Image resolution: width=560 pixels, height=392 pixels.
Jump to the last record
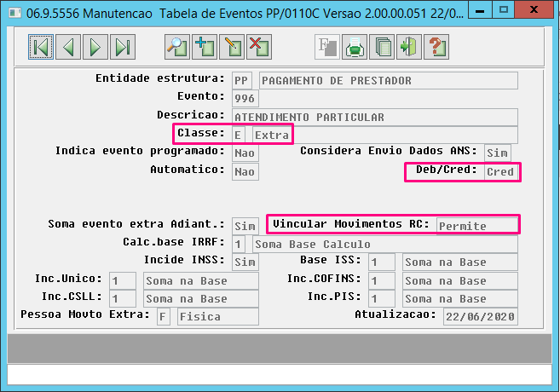click(123, 47)
